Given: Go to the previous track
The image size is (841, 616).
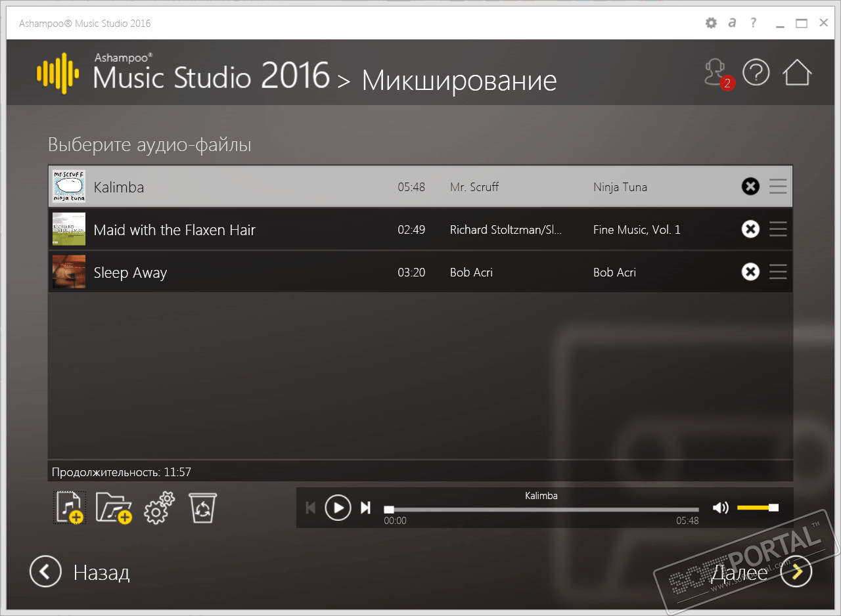Looking at the screenshot, I should [311, 508].
